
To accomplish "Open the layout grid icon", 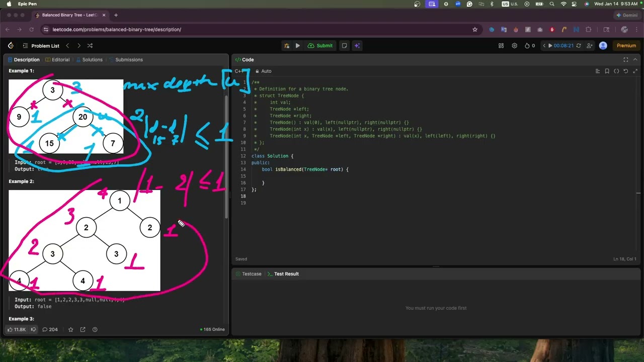I will point(501,46).
